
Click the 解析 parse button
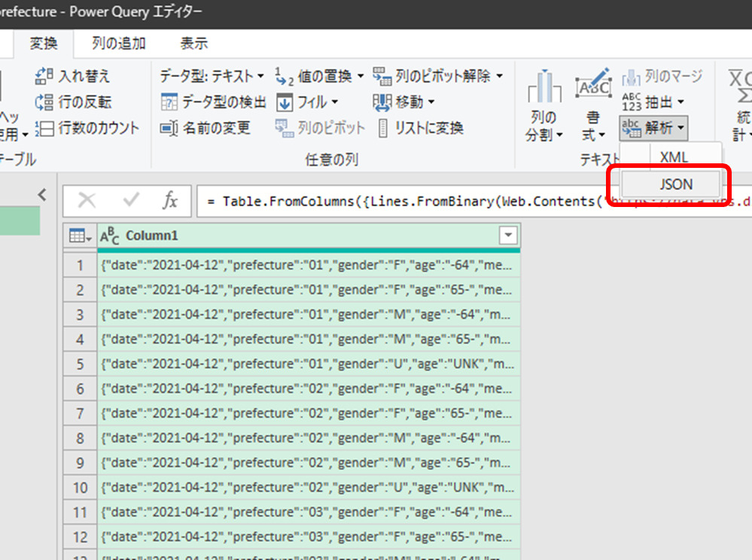(x=653, y=127)
